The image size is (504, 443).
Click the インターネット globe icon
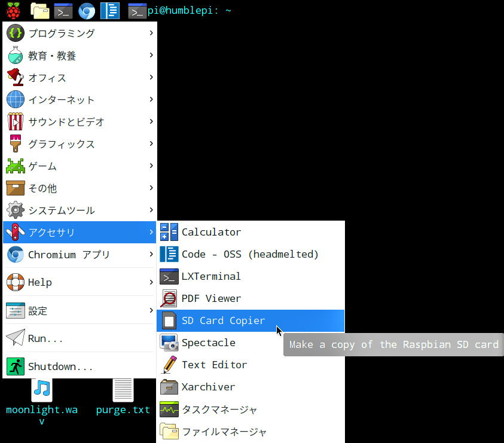(16, 99)
